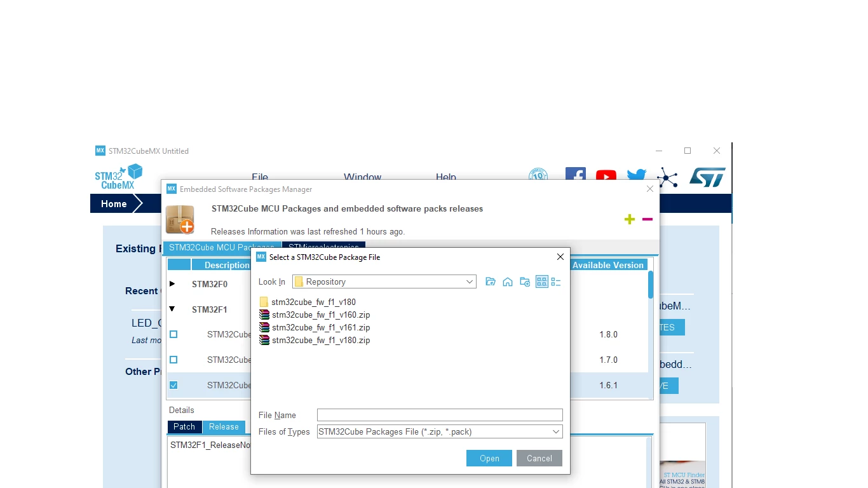The height and width of the screenshot is (488, 868).
Task: Click the Description column header
Action: pos(227,265)
